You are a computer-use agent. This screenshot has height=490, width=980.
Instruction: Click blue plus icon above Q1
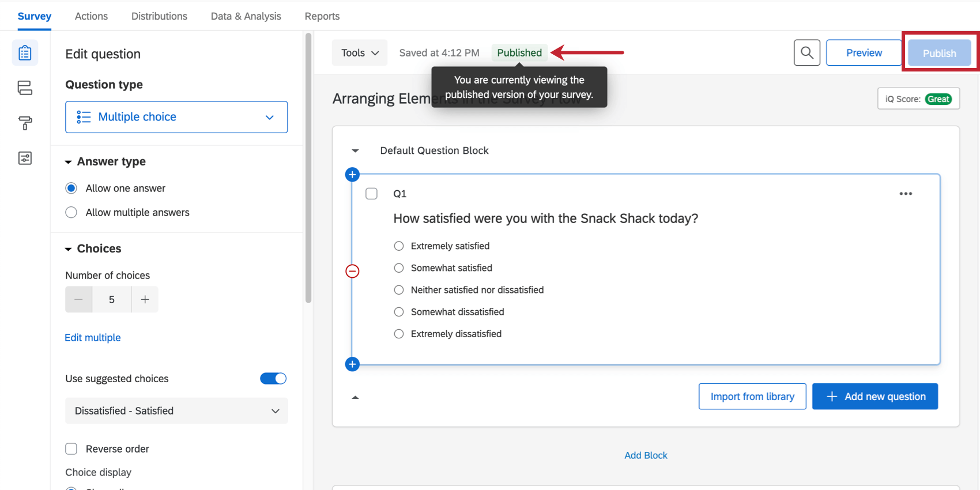pyautogui.click(x=352, y=175)
